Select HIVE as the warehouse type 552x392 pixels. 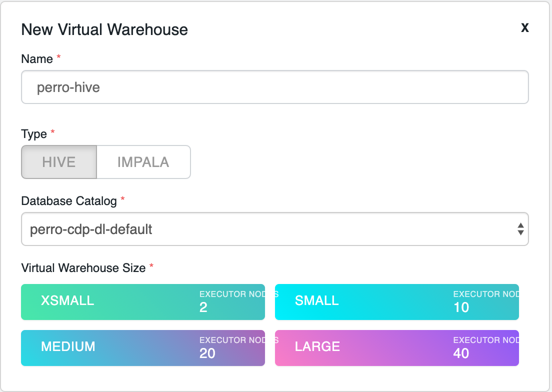pos(58,161)
